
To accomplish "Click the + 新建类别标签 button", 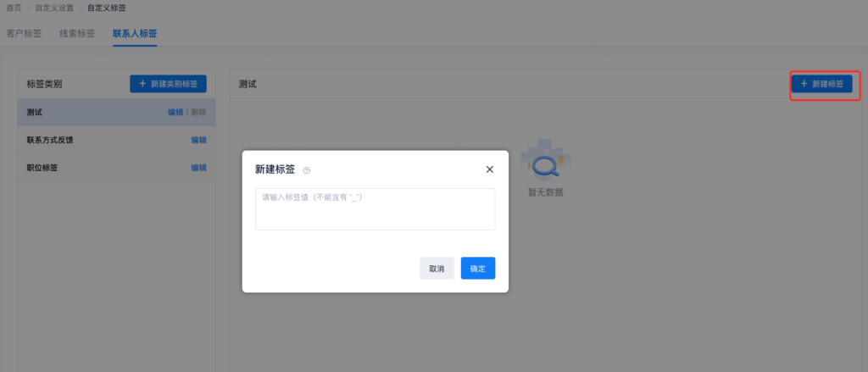I will [x=168, y=84].
